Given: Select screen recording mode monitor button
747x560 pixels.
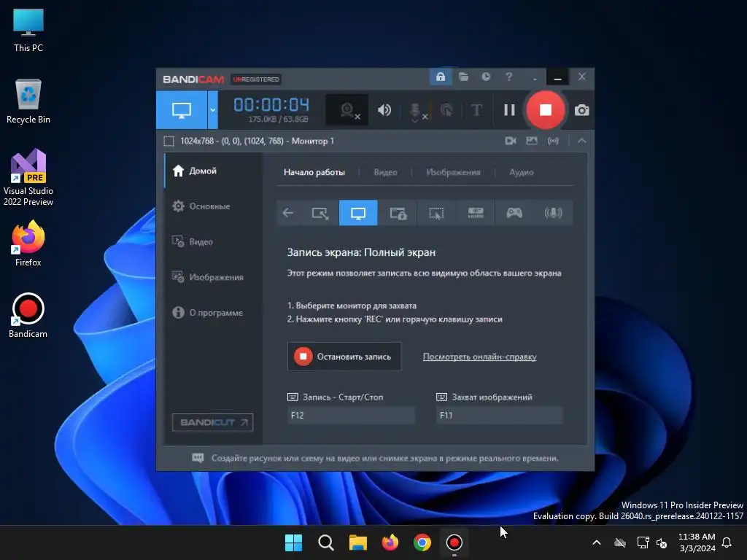Looking at the screenshot, I should click(182, 110).
